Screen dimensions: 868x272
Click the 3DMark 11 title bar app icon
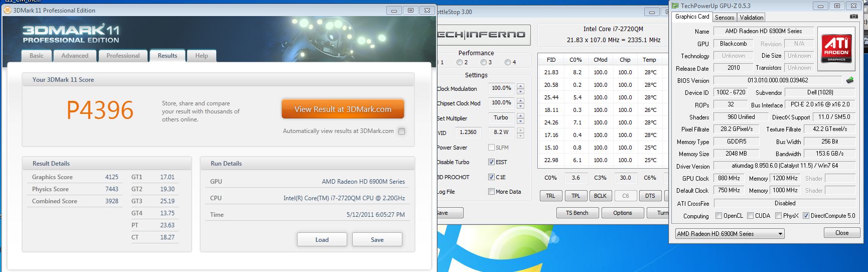[x=7, y=10]
